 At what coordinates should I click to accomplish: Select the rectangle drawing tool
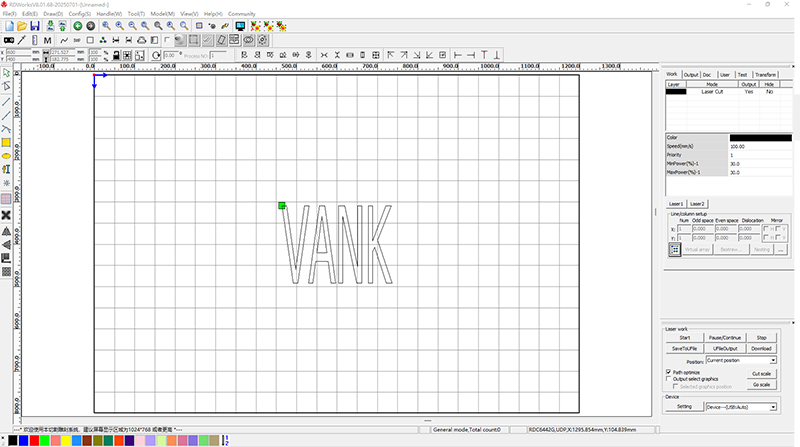[x=6, y=143]
